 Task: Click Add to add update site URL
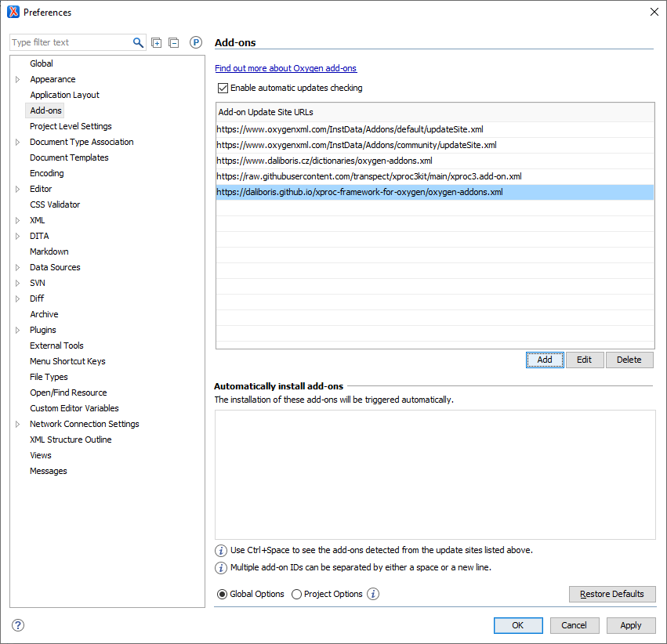545,360
